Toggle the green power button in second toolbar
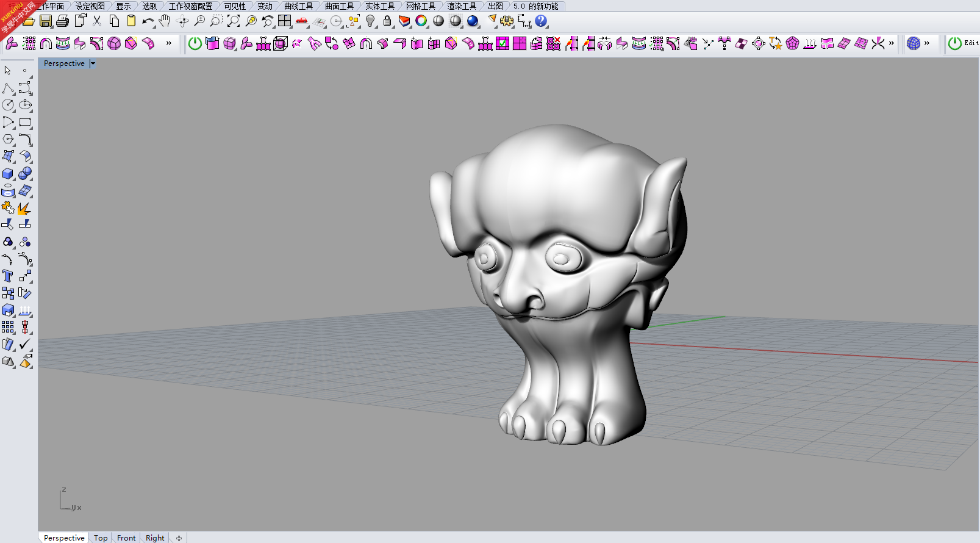The height and width of the screenshot is (543, 980). (x=195, y=43)
